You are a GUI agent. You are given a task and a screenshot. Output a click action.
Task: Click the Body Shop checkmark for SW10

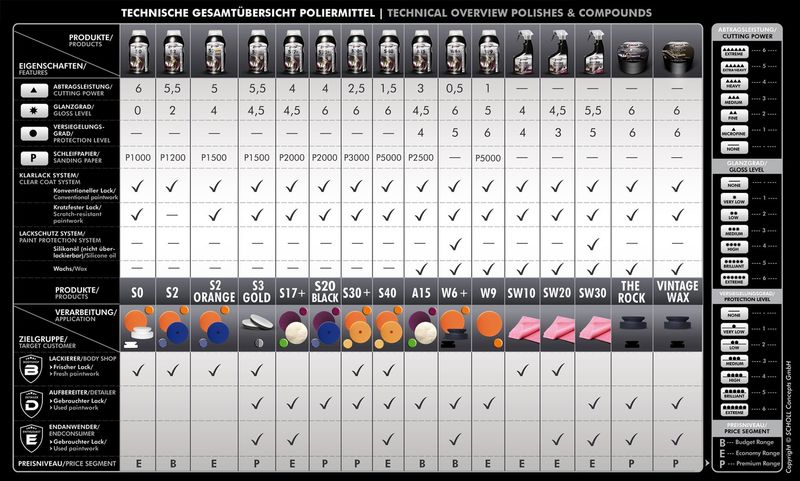522,370
